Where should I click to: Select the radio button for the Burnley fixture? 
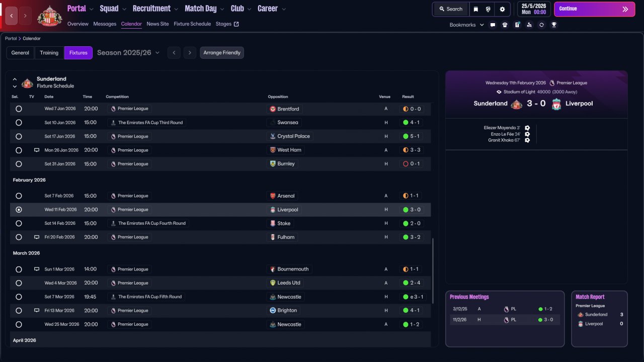(x=19, y=164)
